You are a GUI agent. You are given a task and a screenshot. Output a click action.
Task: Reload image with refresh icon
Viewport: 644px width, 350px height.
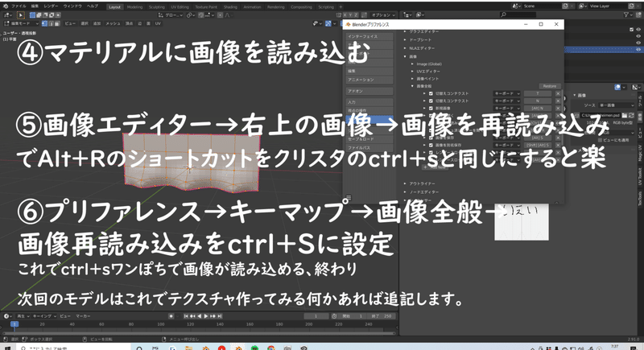point(631,116)
